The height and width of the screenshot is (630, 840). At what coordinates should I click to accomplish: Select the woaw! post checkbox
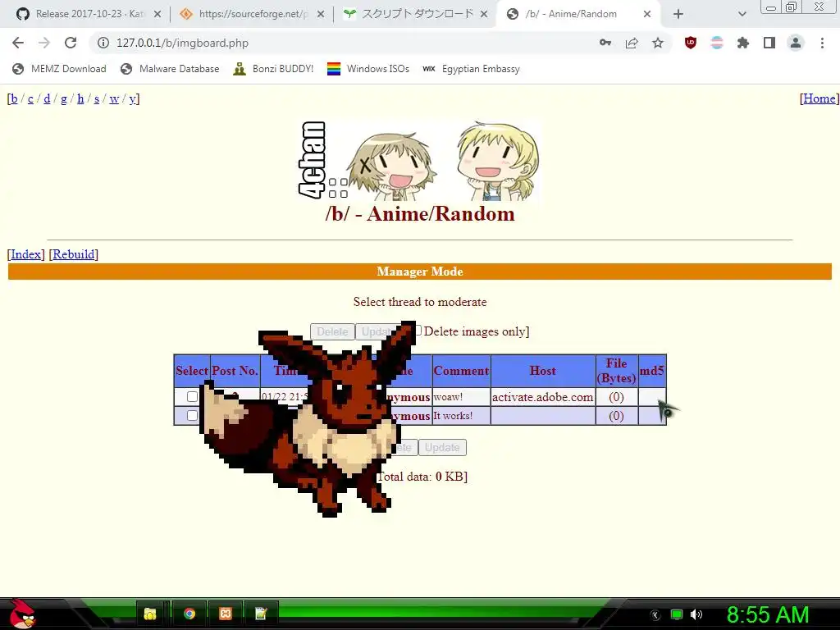[192, 397]
